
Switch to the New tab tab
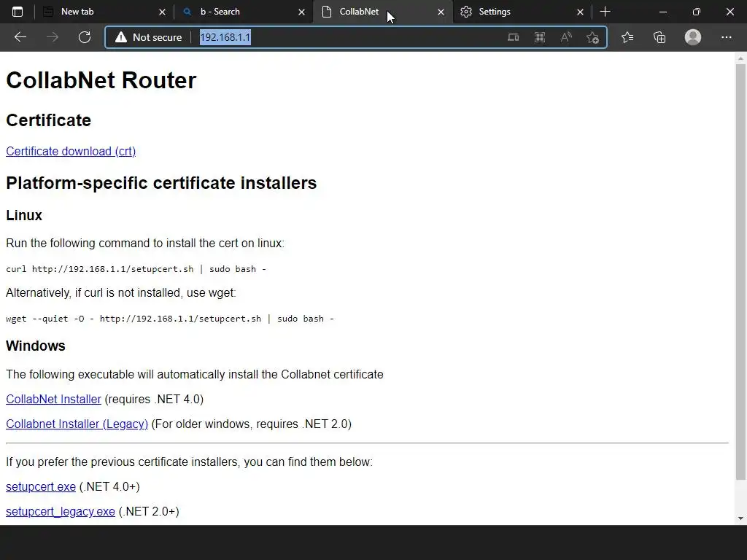point(104,12)
